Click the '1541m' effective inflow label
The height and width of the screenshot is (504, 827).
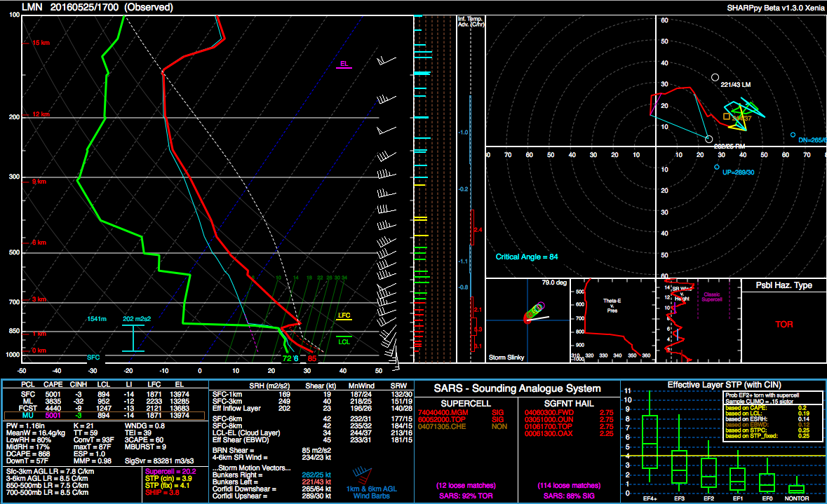tap(97, 319)
